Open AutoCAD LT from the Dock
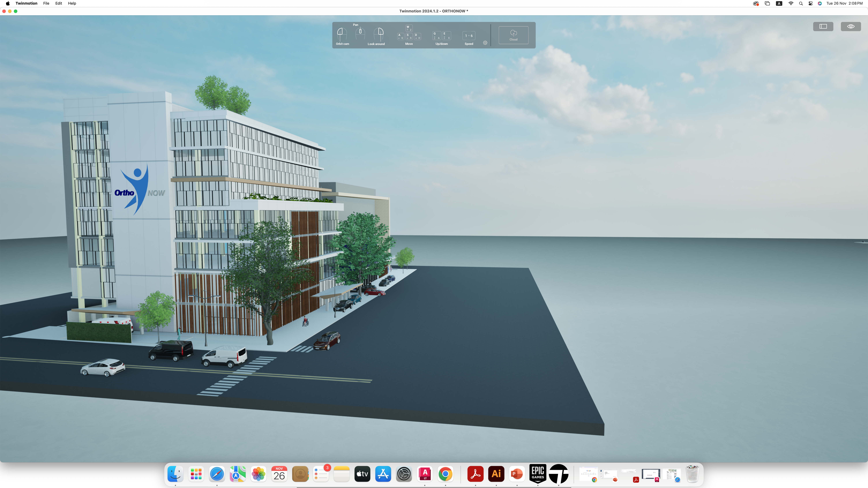 coord(425,474)
